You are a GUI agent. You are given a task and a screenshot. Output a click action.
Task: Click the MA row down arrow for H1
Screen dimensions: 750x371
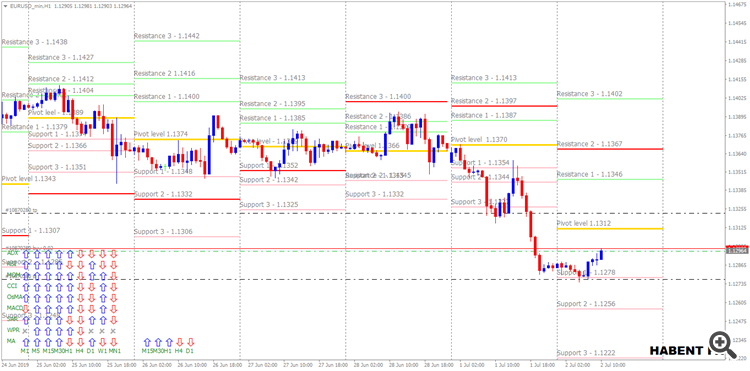pyautogui.click(x=70, y=342)
